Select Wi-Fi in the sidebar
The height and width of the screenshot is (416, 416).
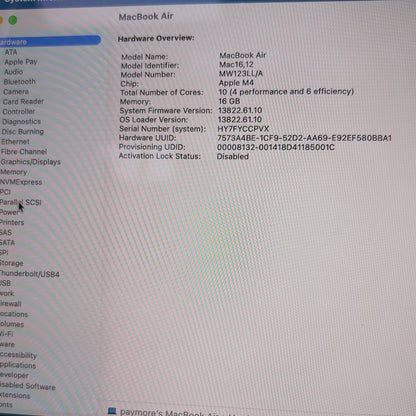click(7, 334)
